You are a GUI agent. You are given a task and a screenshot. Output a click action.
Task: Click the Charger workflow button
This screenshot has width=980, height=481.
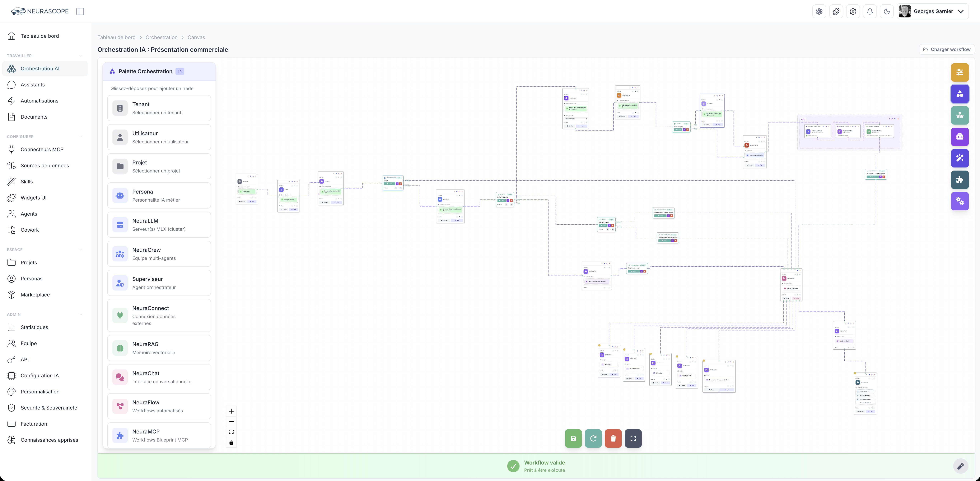pos(946,49)
